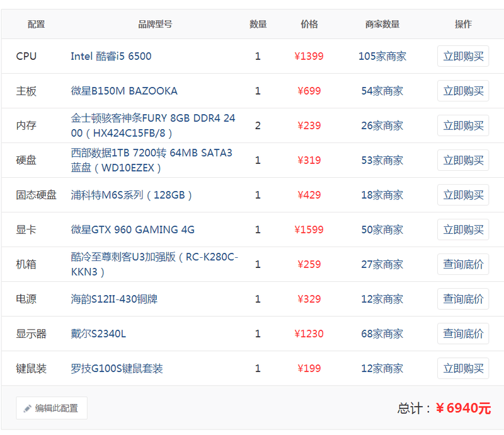Click 立即购买 for the 固态硬盘 row
This screenshot has height=435, width=504.
463,195
